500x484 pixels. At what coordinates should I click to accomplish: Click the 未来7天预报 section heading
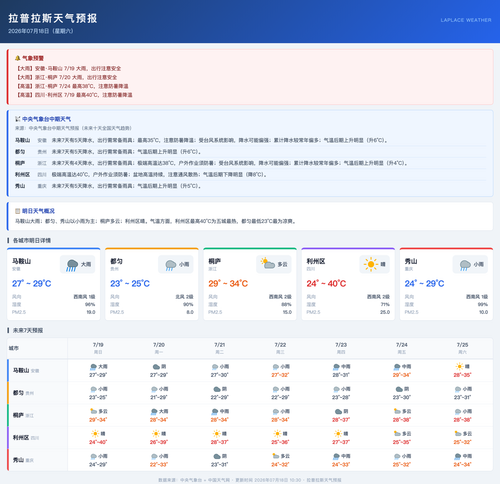pos(28,330)
